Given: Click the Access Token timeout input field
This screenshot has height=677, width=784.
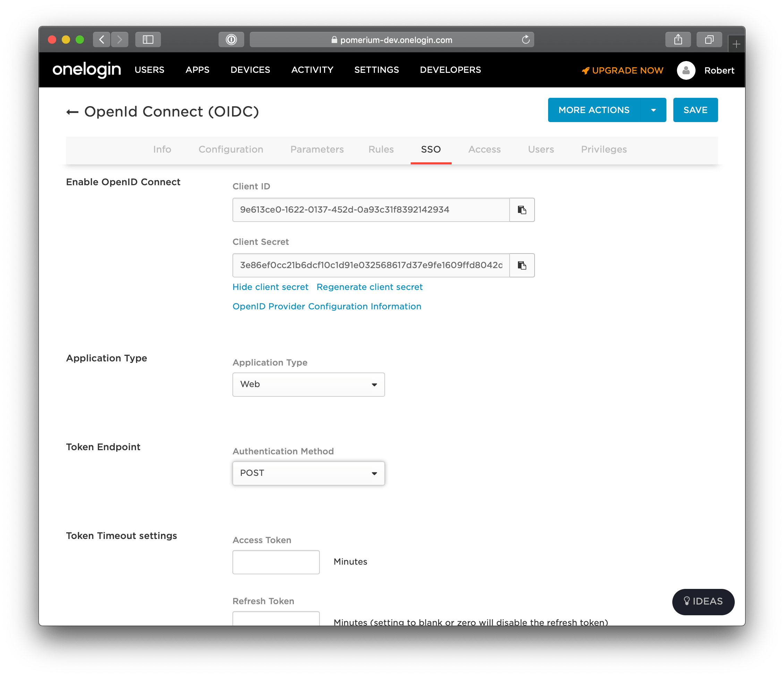Looking at the screenshot, I should (x=276, y=563).
